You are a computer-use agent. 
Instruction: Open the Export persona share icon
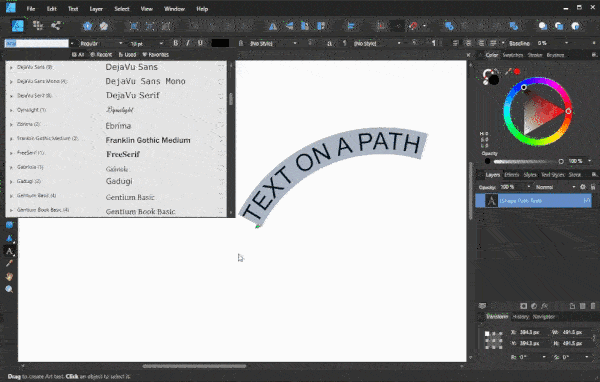[56, 26]
